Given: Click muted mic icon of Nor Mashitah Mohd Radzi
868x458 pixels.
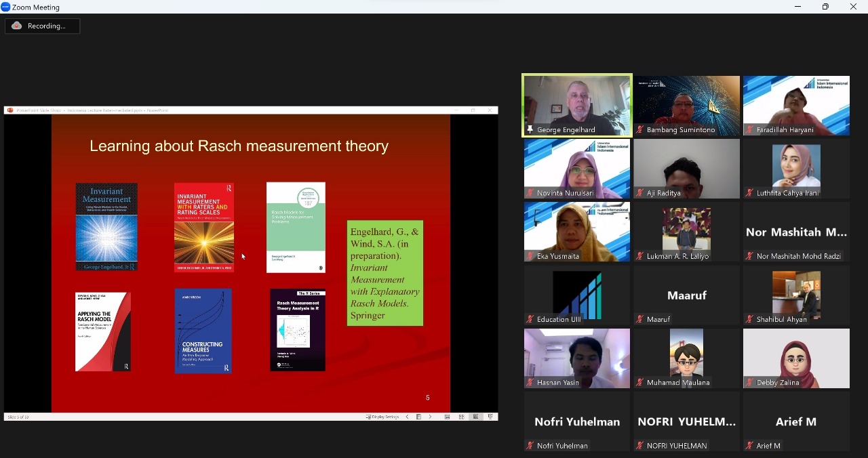Looking at the screenshot, I should [749, 256].
